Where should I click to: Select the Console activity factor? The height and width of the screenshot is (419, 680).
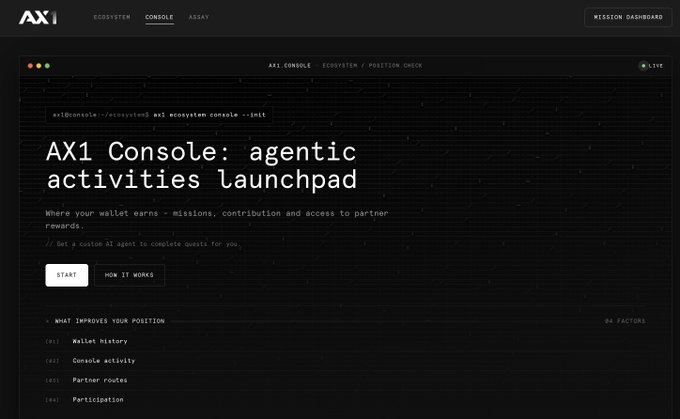pos(104,361)
